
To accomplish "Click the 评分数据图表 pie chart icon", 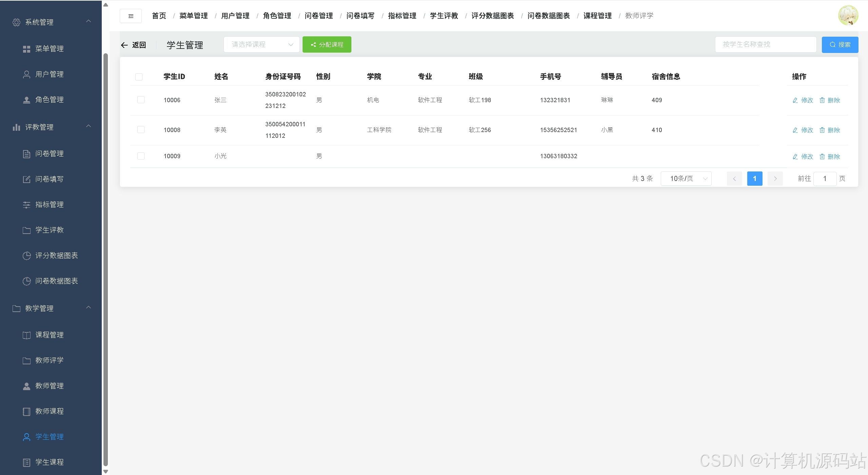I will 26,256.
